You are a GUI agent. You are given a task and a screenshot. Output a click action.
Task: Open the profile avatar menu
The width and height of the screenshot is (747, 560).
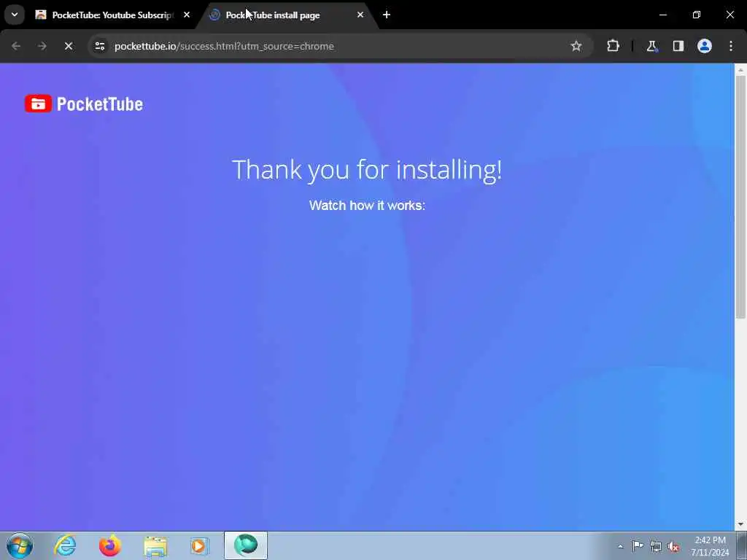tap(704, 46)
